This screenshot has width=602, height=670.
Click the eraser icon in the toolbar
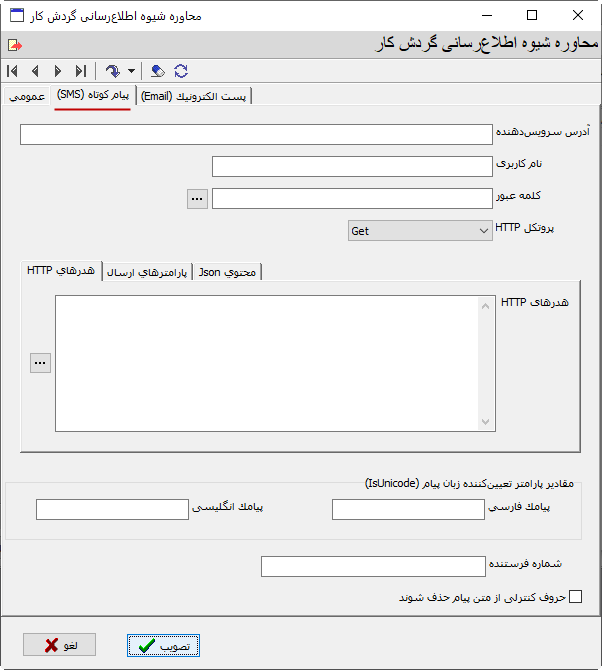158,71
